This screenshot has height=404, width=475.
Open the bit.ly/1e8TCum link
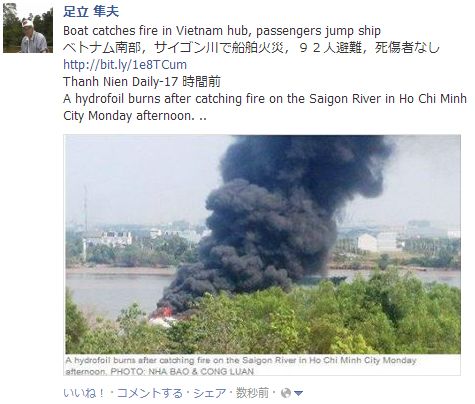click(125, 65)
